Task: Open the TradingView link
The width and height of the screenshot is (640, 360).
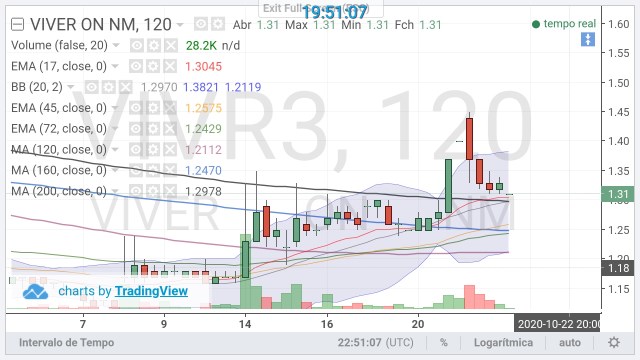Action: [x=151, y=291]
